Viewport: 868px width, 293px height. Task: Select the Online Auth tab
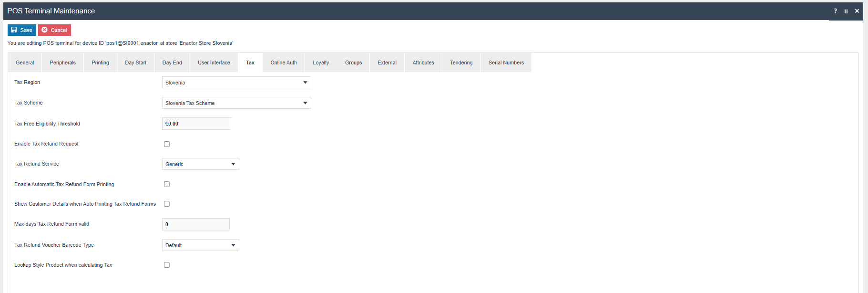(x=284, y=63)
